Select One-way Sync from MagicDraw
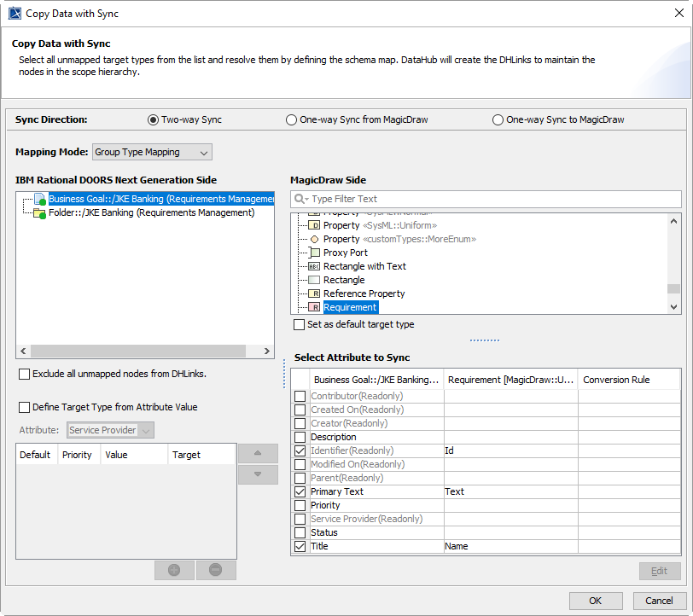Image resolution: width=693 pixels, height=616 pixels. (292, 120)
